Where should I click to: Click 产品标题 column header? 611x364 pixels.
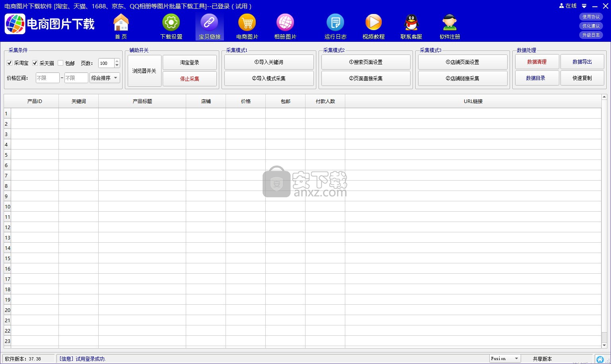coord(142,101)
